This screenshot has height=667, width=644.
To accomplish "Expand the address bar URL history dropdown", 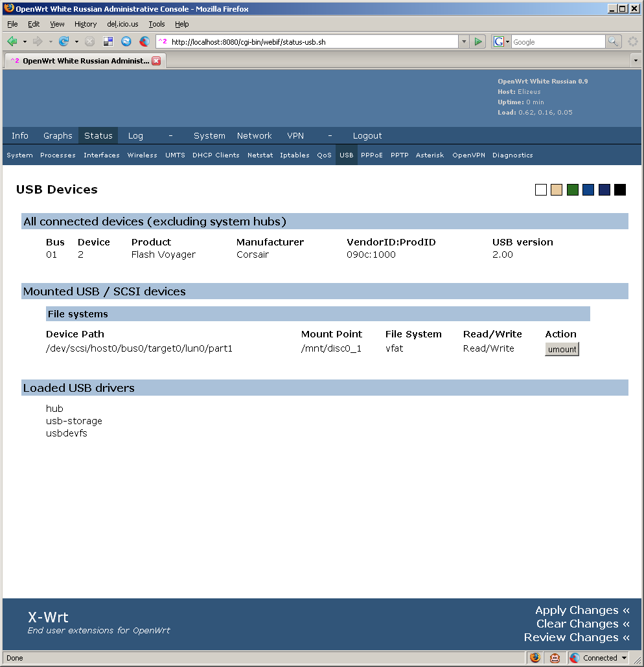I will point(464,41).
